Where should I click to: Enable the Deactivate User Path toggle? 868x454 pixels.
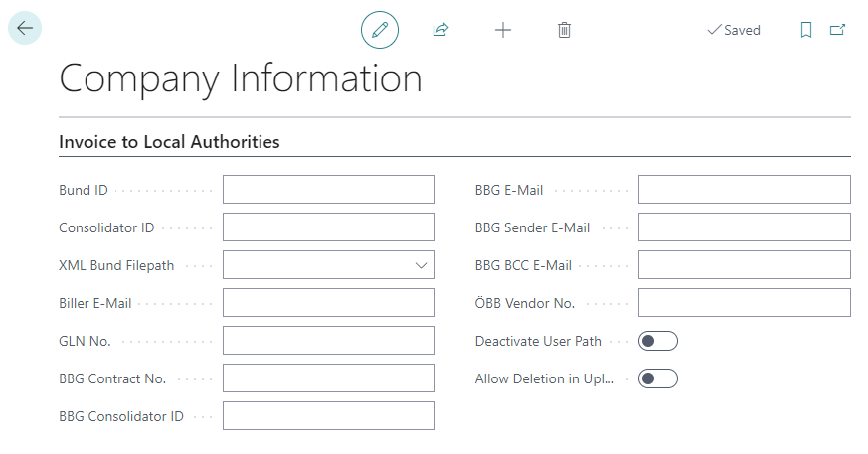[x=657, y=341]
